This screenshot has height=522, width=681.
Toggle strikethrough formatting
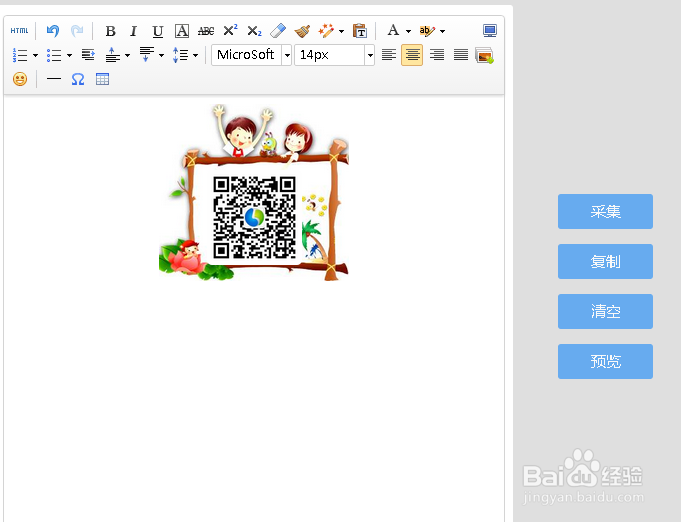point(206,31)
